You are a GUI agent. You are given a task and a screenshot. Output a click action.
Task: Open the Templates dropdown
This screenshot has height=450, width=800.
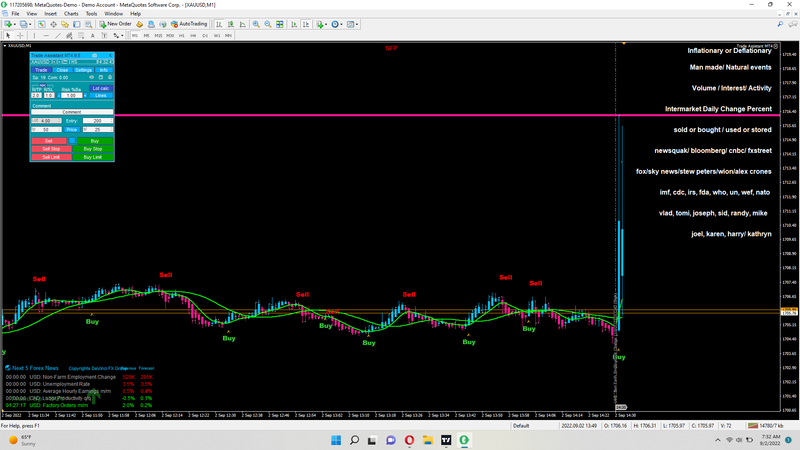(352, 24)
